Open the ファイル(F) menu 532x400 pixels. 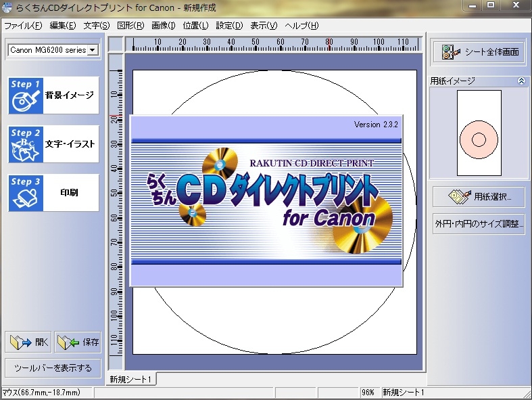23,26
